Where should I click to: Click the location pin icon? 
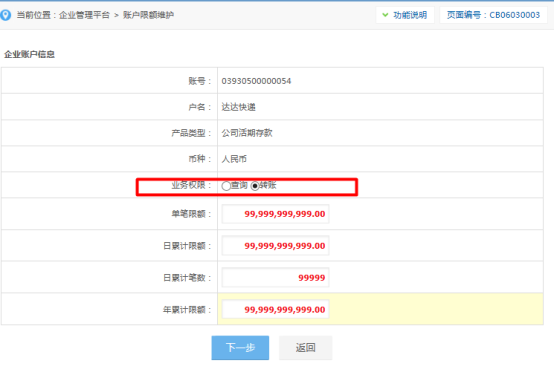5,15
